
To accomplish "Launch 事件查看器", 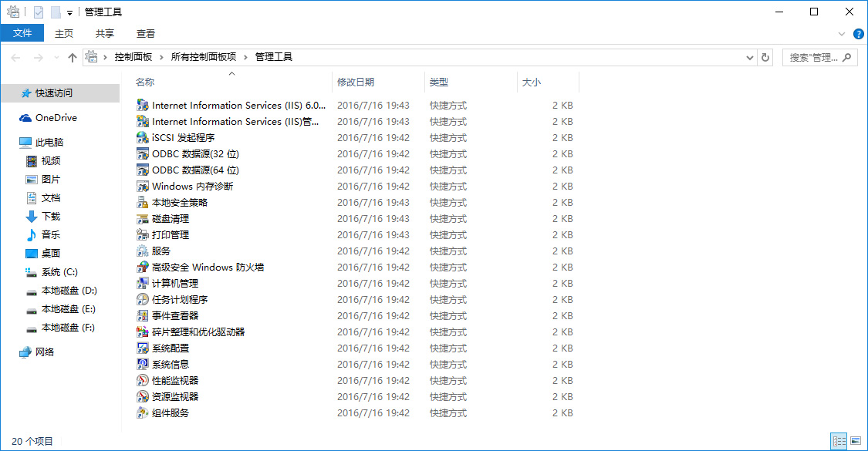I will pyautogui.click(x=177, y=315).
